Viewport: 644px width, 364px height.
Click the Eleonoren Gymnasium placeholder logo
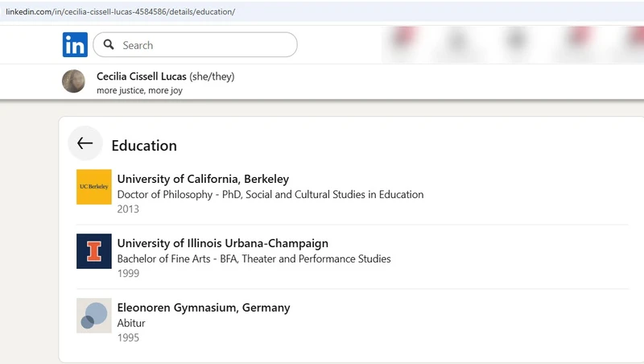(x=94, y=316)
